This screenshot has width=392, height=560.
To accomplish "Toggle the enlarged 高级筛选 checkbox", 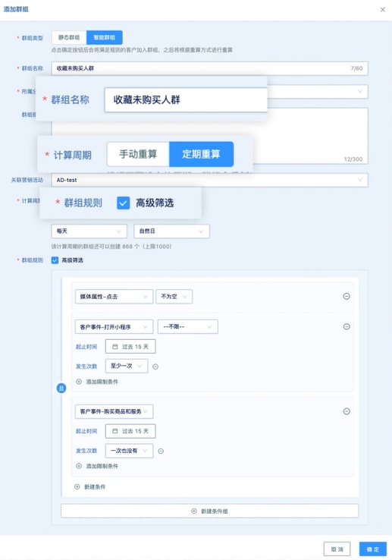I will coord(123,203).
